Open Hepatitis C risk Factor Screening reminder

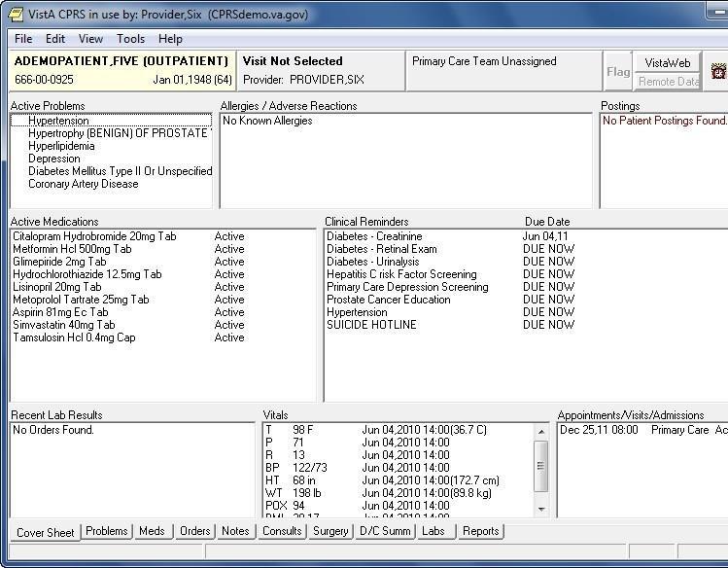[x=527, y=274]
